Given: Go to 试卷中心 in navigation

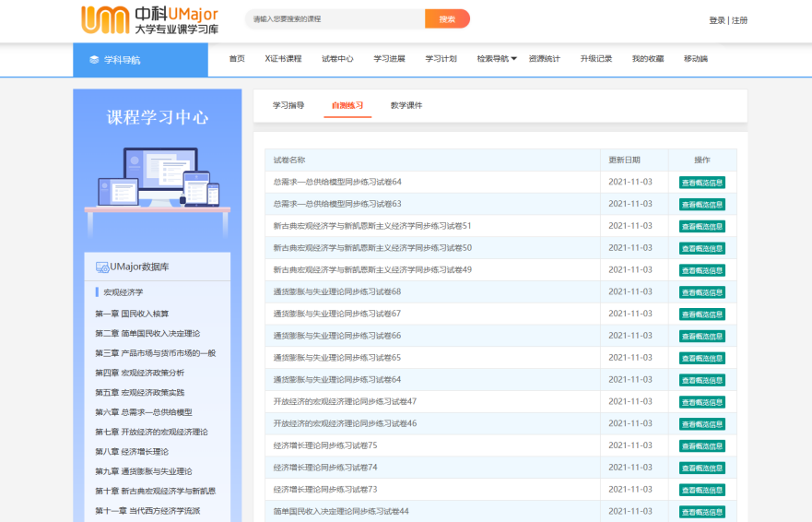Looking at the screenshot, I should click(337, 59).
